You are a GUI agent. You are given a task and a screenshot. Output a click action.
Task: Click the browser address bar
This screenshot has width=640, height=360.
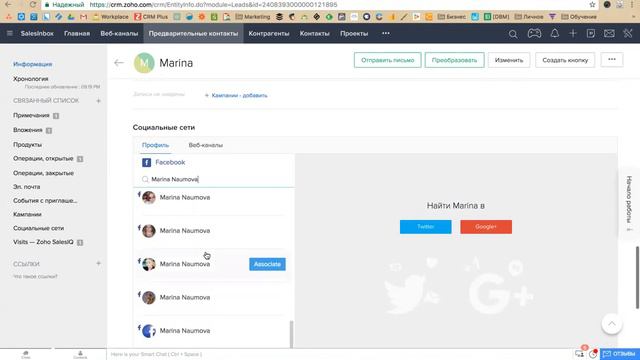coord(314,4)
